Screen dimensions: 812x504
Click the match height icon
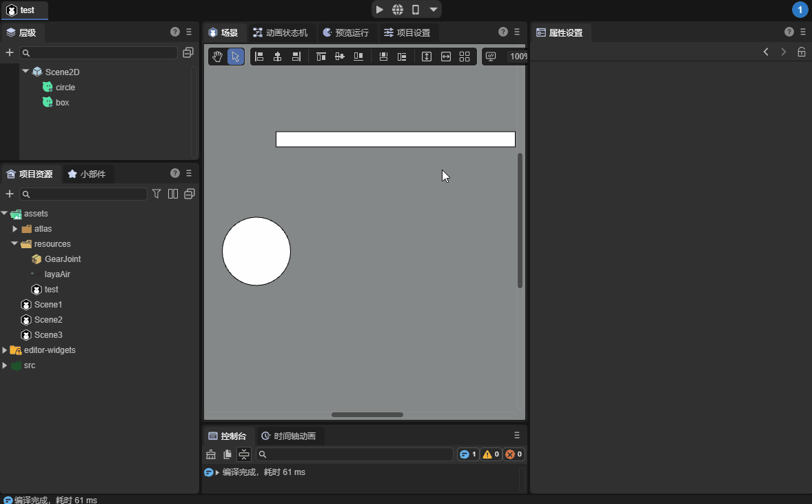click(x=427, y=57)
